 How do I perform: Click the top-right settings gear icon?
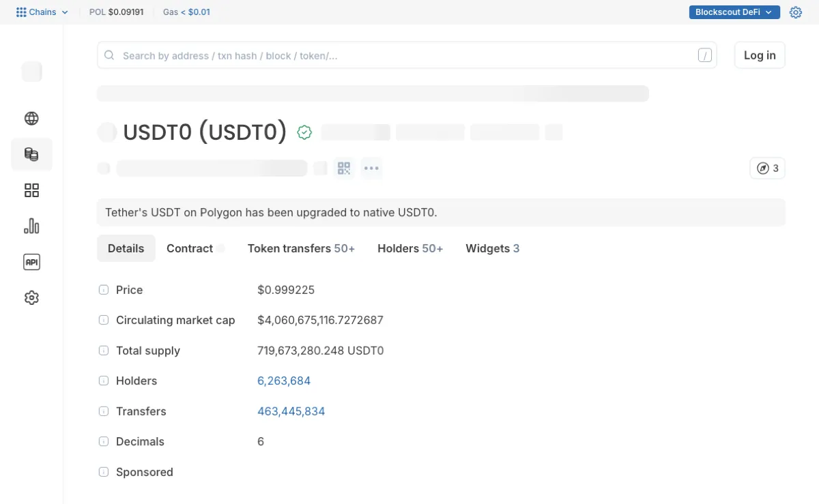pyautogui.click(x=796, y=12)
